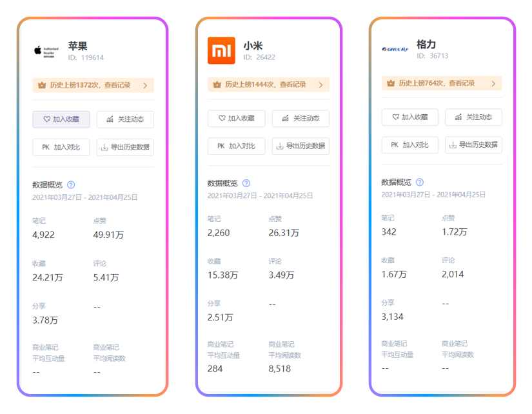
Task: Export Apple historical data
Action: 125,147
